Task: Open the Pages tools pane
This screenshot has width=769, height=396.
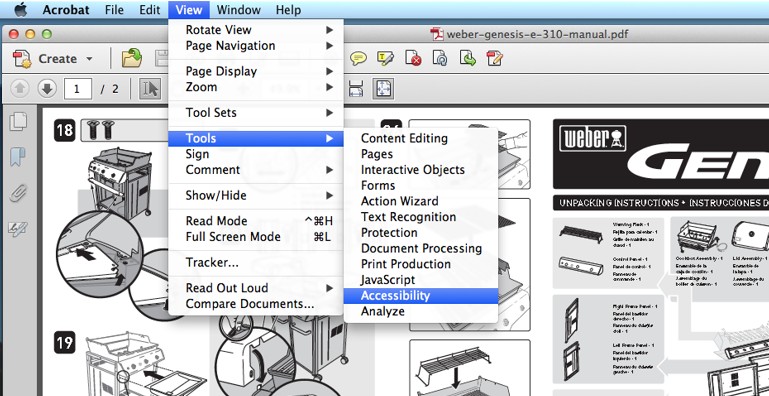Action: point(421,154)
